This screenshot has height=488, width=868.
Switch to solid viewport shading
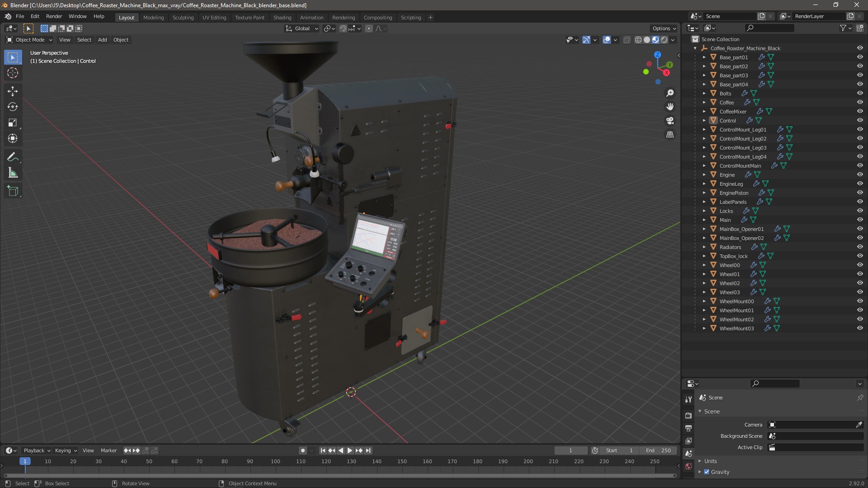(x=647, y=40)
